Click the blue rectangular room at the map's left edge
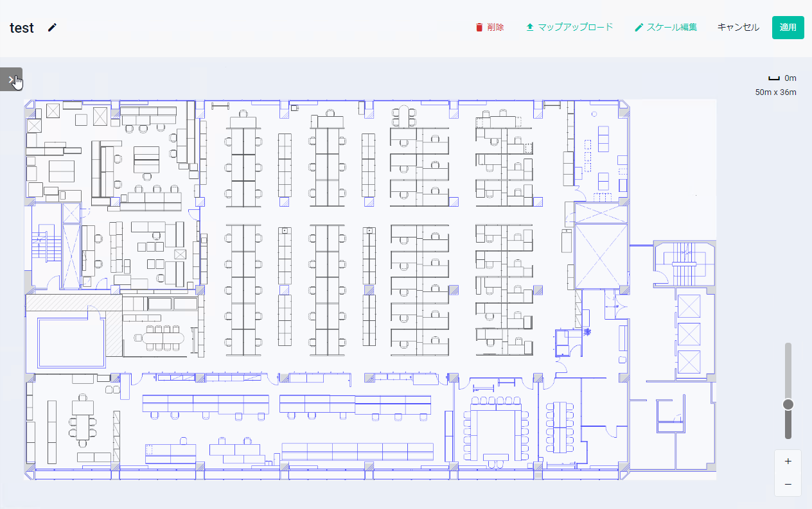This screenshot has width=812, height=509. pyautogui.click(x=71, y=341)
